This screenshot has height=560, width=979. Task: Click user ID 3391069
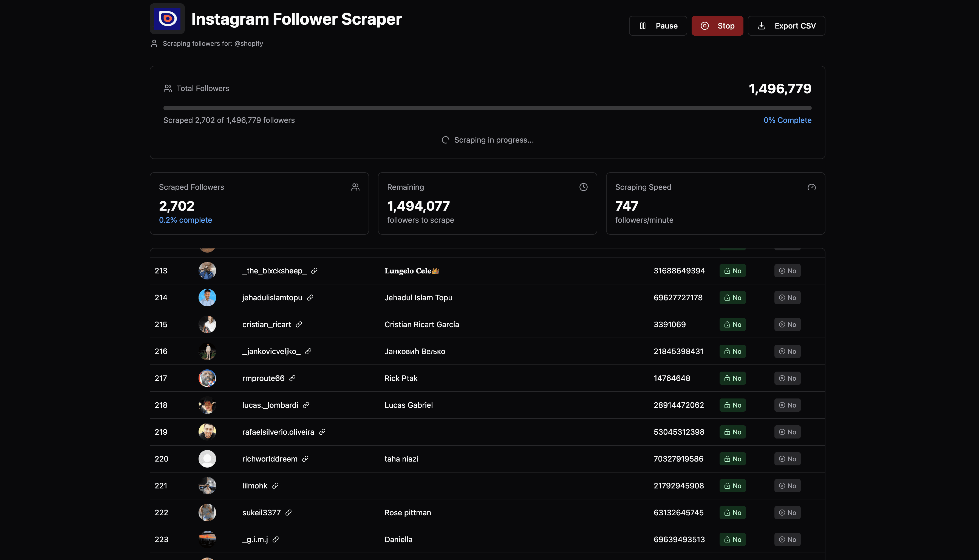point(669,325)
